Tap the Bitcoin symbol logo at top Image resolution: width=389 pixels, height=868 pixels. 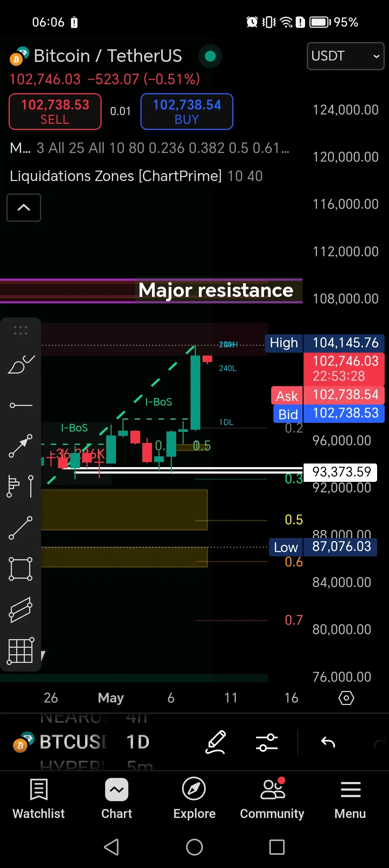(19, 56)
